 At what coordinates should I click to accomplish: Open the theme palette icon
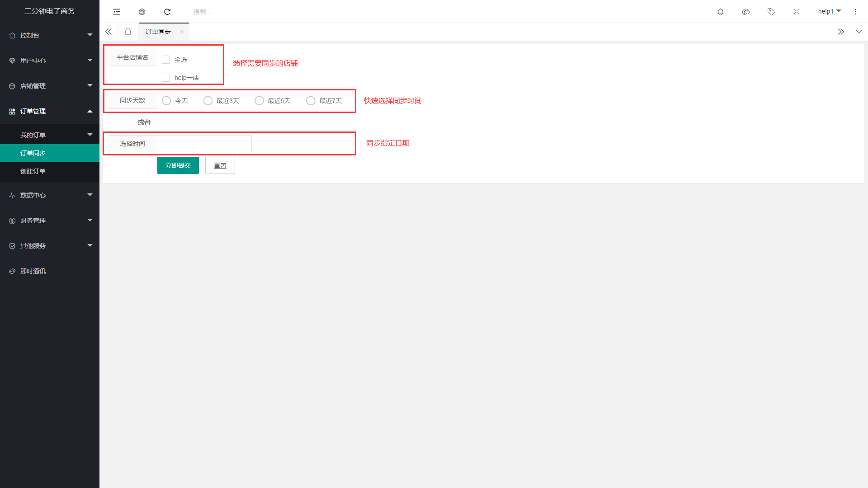(x=746, y=12)
